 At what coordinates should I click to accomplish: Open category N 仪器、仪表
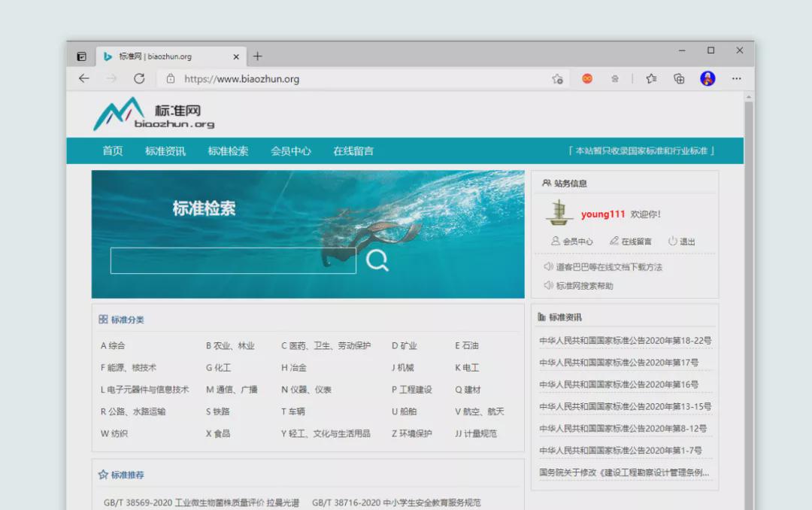point(306,390)
